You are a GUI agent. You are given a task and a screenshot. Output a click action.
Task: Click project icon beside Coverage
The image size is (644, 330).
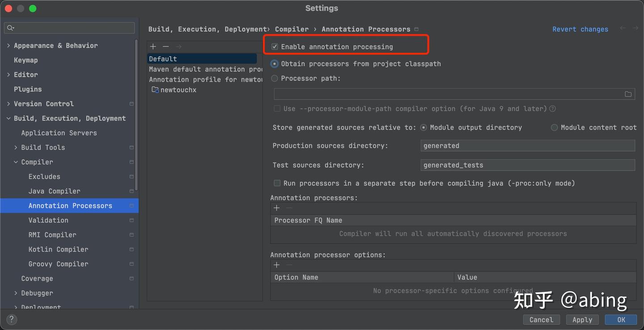coord(131,279)
